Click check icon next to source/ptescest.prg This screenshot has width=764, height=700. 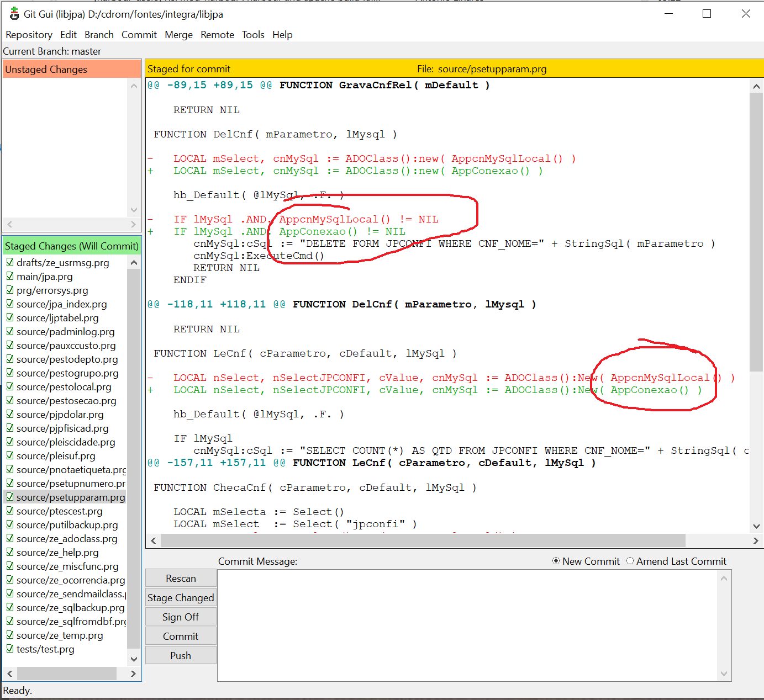10,511
